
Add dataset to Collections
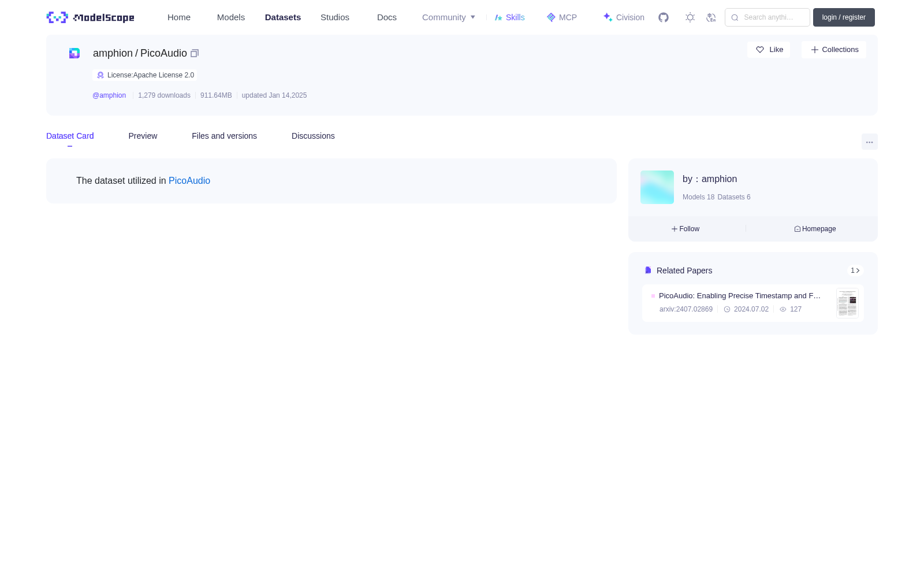tap(834, 50)
